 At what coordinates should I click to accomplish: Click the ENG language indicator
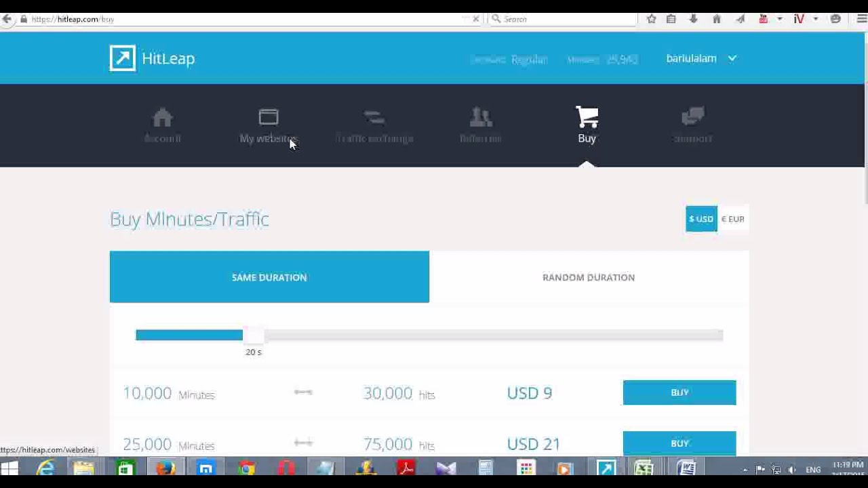point(813,470)
